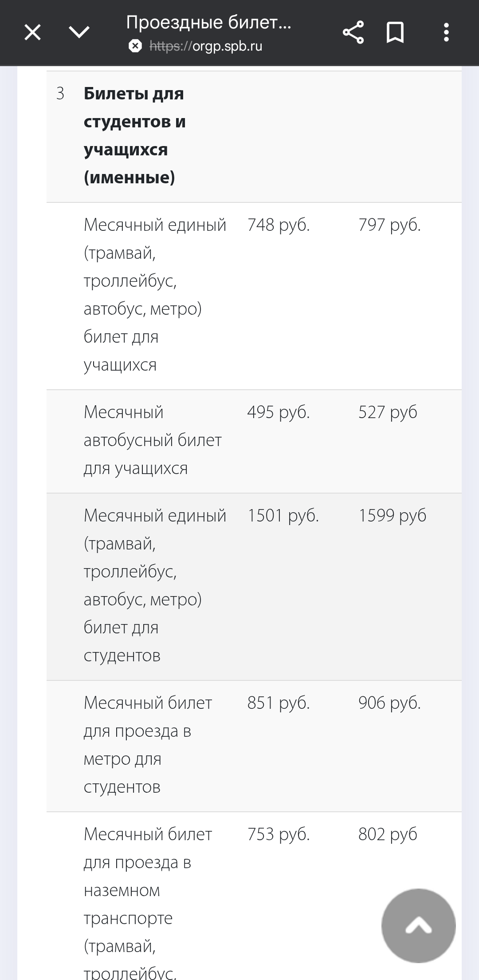This screenshot has width=479, height=980.
Task: Select 'Месячный билет для проезда в метро' row
Action: [x=148, y=745]
